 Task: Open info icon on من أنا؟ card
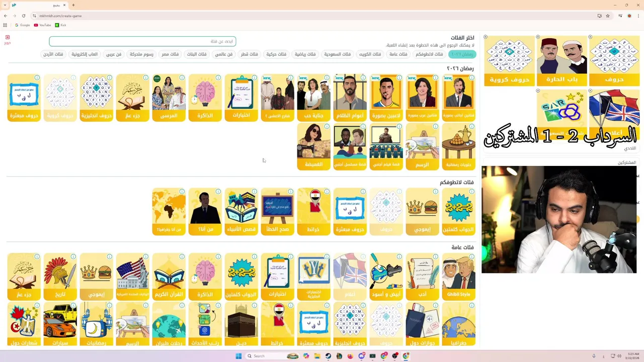pos(218,192)
